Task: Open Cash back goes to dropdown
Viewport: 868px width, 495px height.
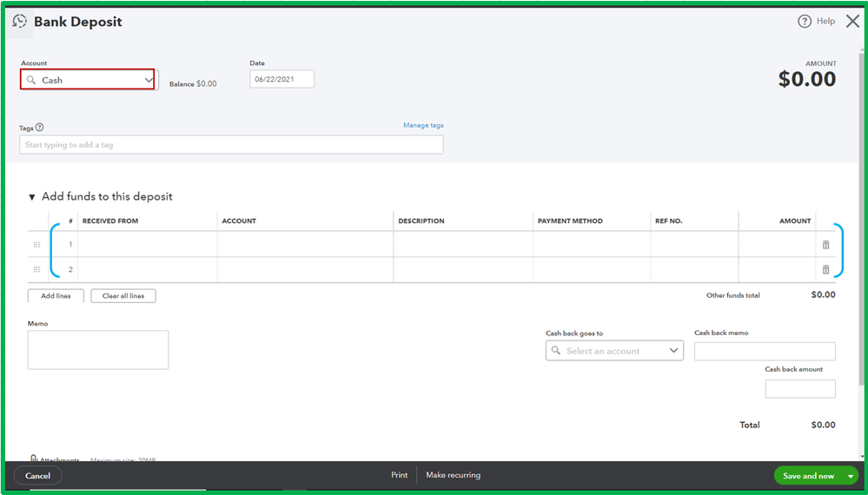Action: [x=614, y=351]
